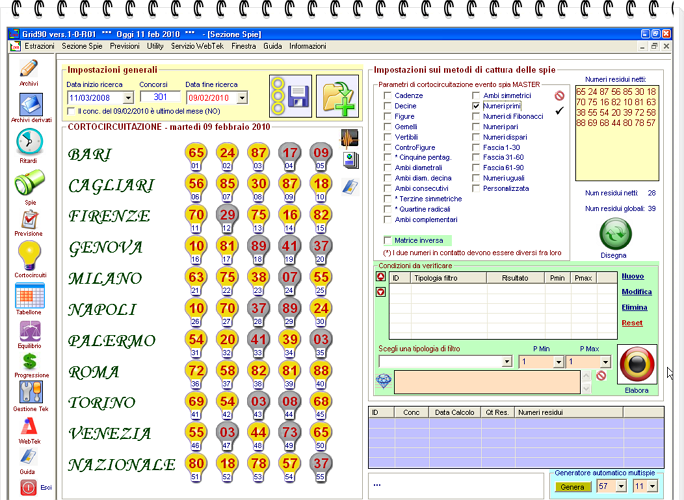Expand the P Max dropdown
The width and height of the screenshot is (684, 500).
604,361
